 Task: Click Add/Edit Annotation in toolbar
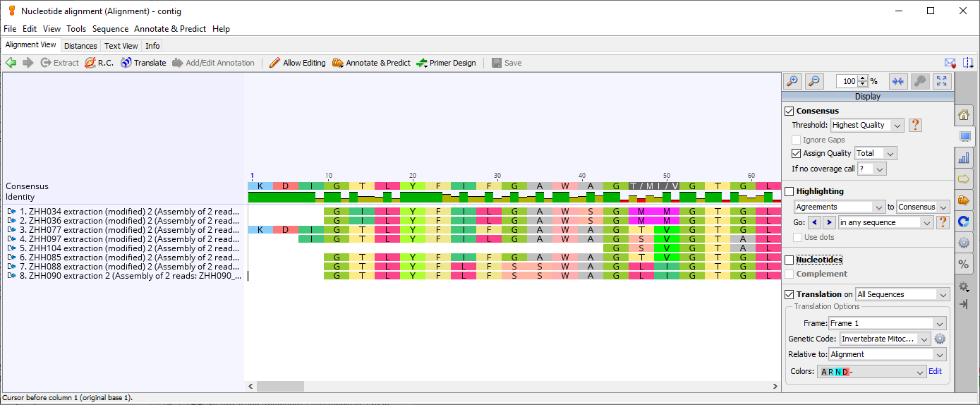tap(213, 63)
